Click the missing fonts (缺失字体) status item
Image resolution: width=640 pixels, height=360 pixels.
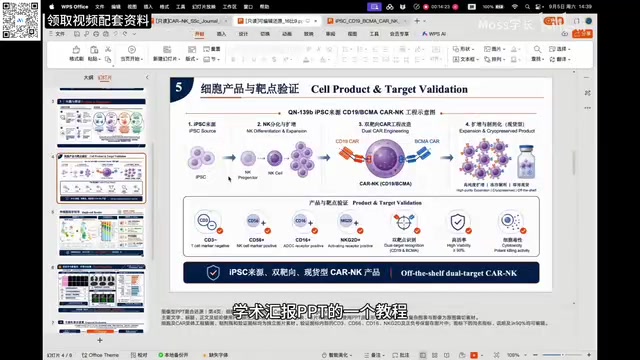click(x=216, y=355)
